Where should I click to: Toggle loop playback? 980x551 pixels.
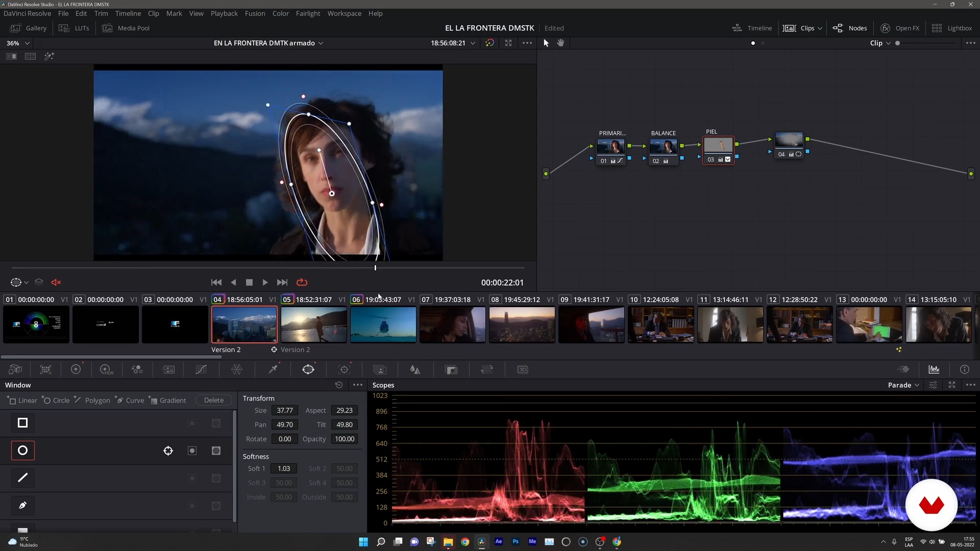tap(302, 282)
